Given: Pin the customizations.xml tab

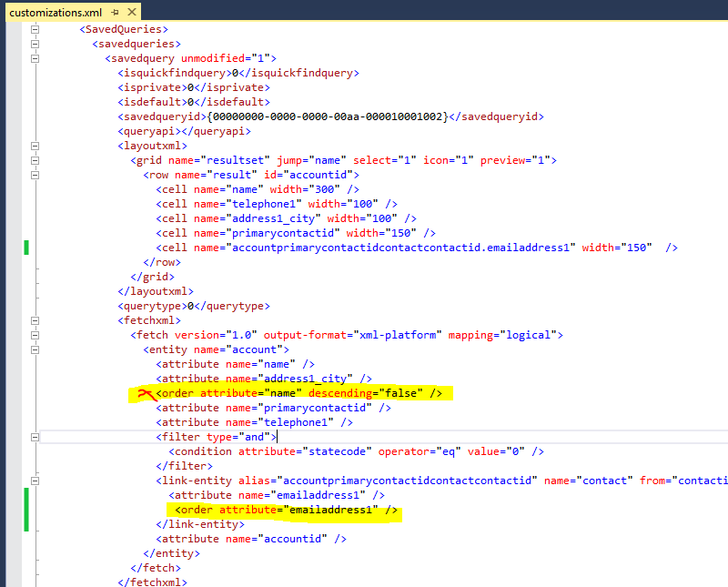Looking at the screenshot, I should coord(116,13).
